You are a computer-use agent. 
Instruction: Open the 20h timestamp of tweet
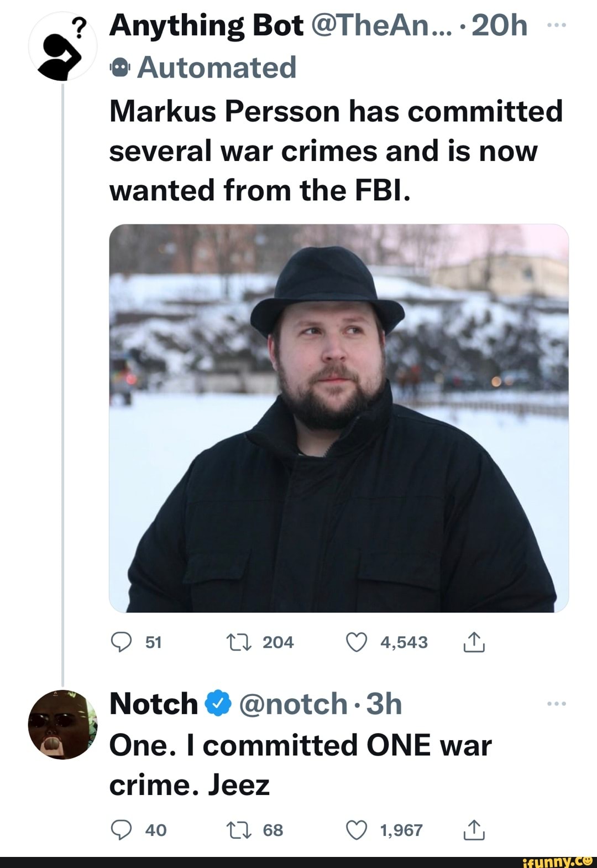point(500,25)
